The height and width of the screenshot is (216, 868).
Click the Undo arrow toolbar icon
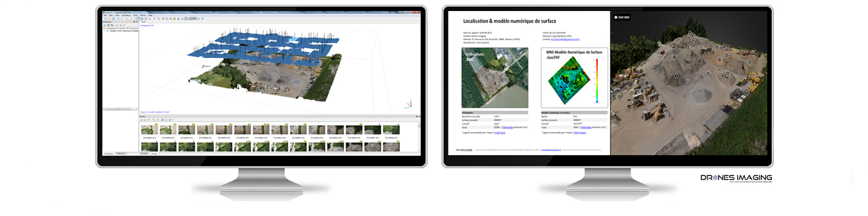click(x=118, y=19)
